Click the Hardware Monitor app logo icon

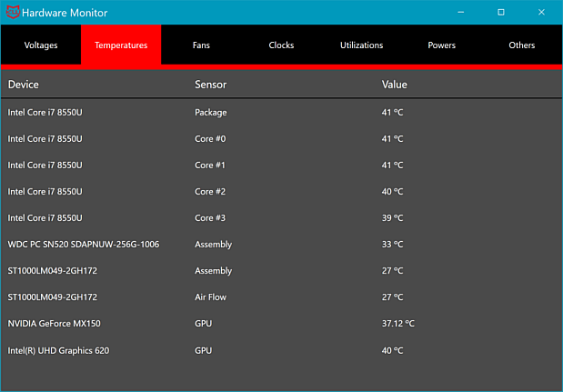(x=13, y=12)
